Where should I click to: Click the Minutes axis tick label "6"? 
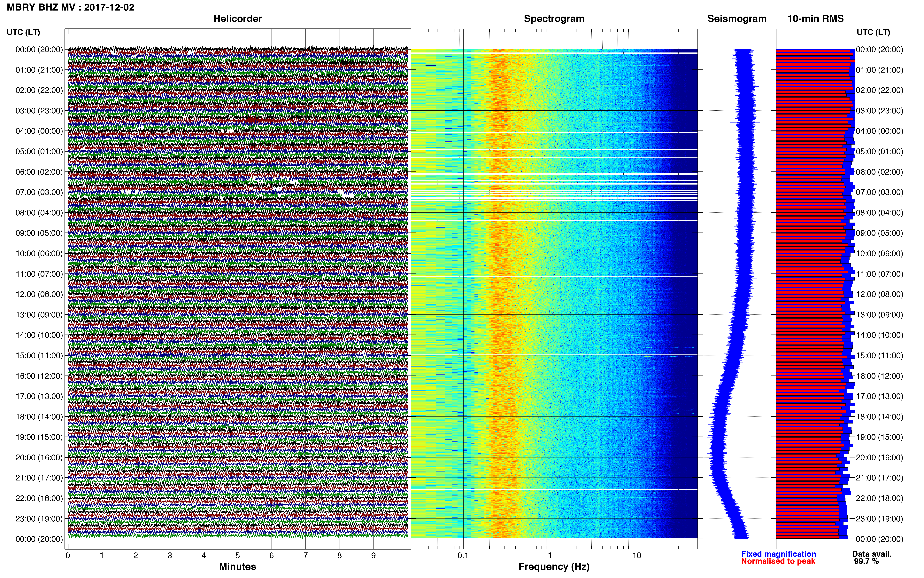tap(272, 556)
